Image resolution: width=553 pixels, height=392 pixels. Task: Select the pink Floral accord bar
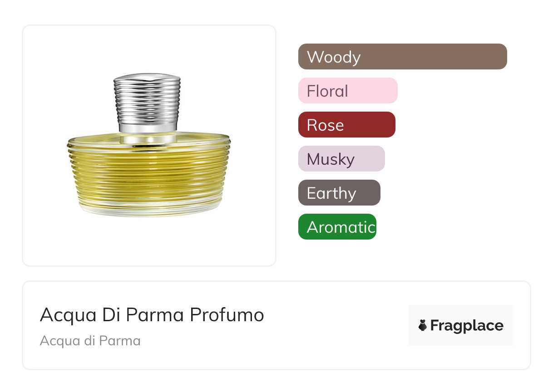348,91
